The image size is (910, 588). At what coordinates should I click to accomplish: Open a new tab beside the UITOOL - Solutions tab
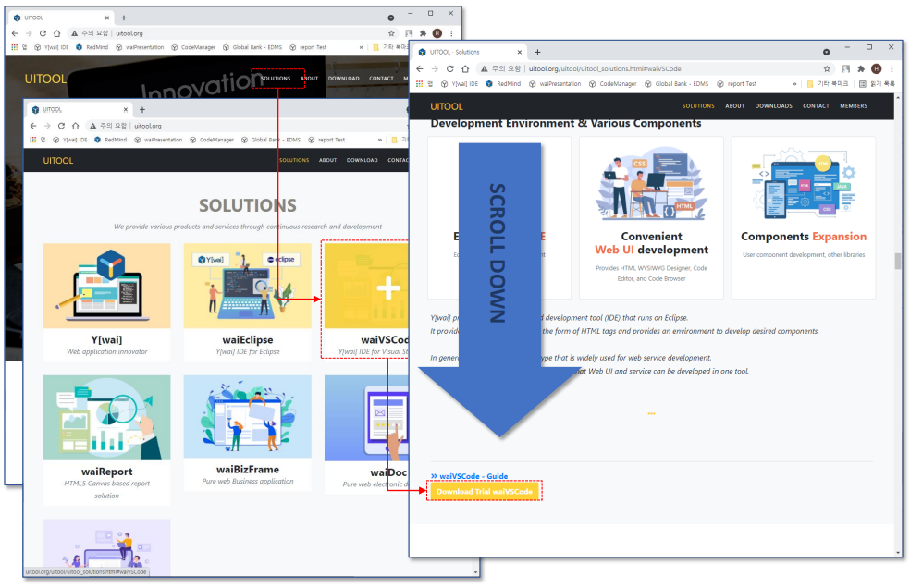coord(537,52)
